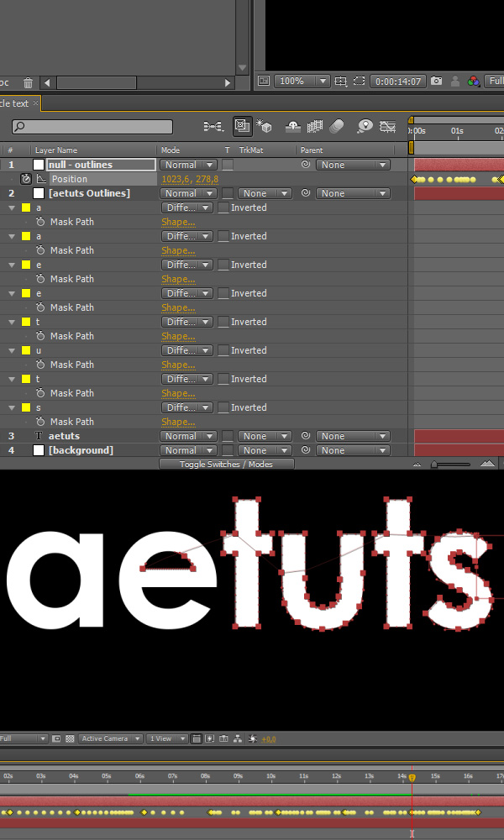Toggle pixel aspect ratio correction icon
Screen dimensions: 504x840
197,738
